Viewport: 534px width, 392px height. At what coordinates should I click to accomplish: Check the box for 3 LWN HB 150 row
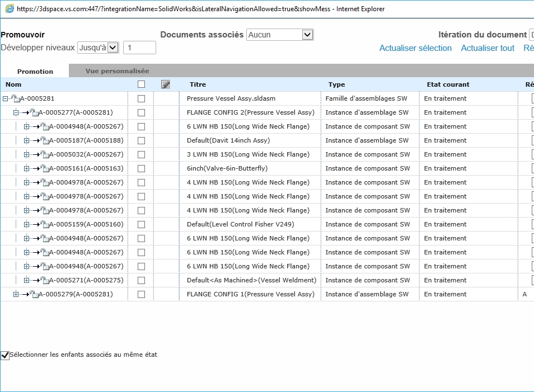click(141, 154)
